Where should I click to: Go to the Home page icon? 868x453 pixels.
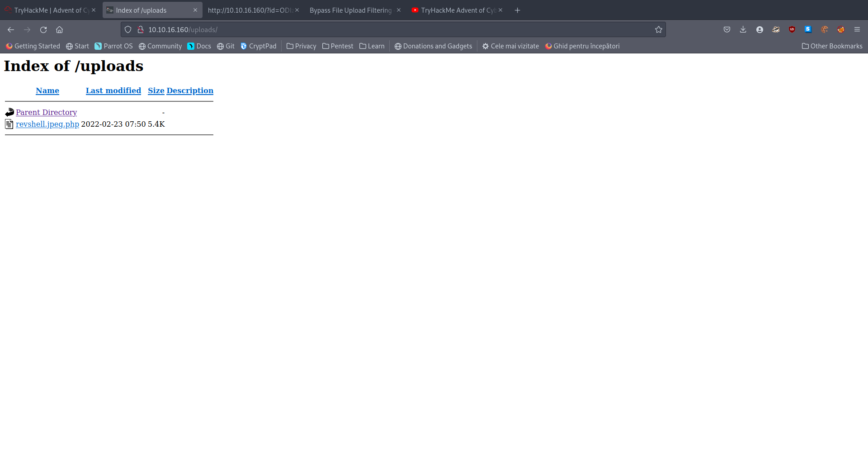[59, 30]
